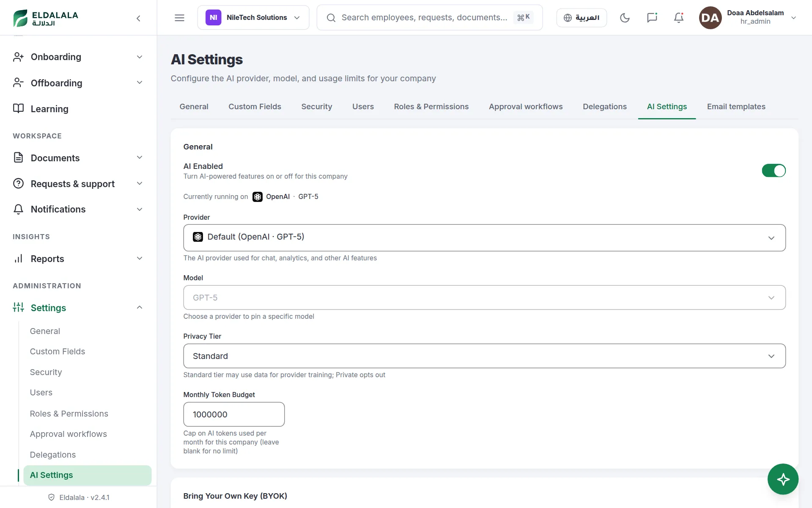Image resolution: width=812 pixels, height=508 pixels.
Task: Click the Settings sliders icon
Action: pos(18,308)
